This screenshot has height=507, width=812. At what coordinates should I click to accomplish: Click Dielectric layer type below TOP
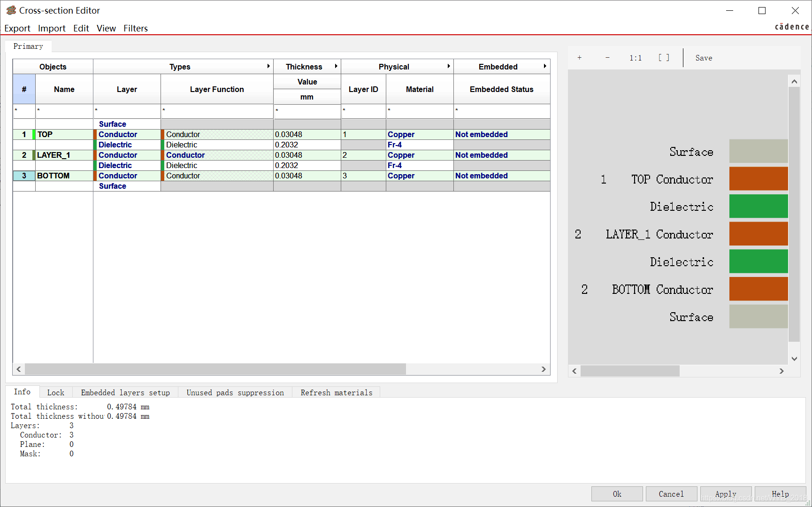127,145
